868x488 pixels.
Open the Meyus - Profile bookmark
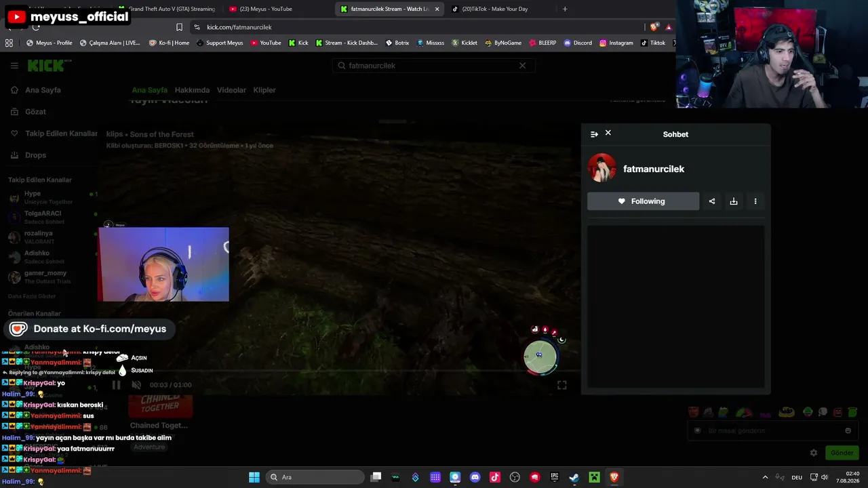click(x=50, y=43)
